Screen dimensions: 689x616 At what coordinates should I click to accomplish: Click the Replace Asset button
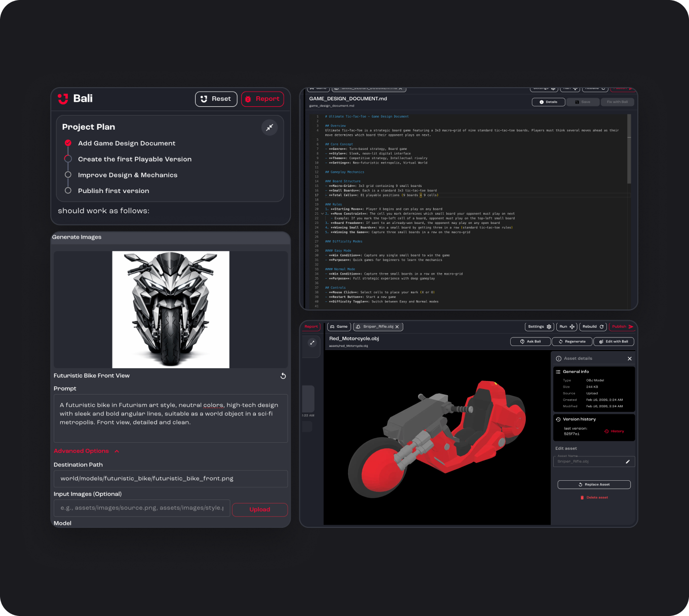(593, 484)
